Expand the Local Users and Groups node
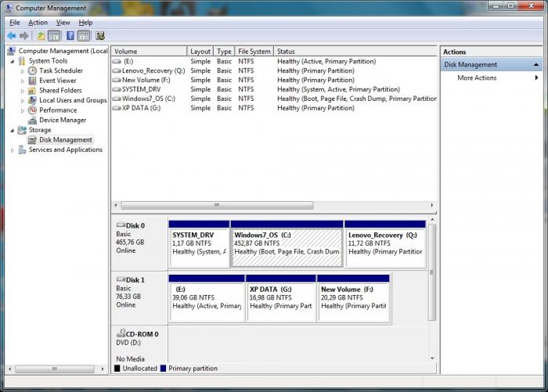 point(23,101)
